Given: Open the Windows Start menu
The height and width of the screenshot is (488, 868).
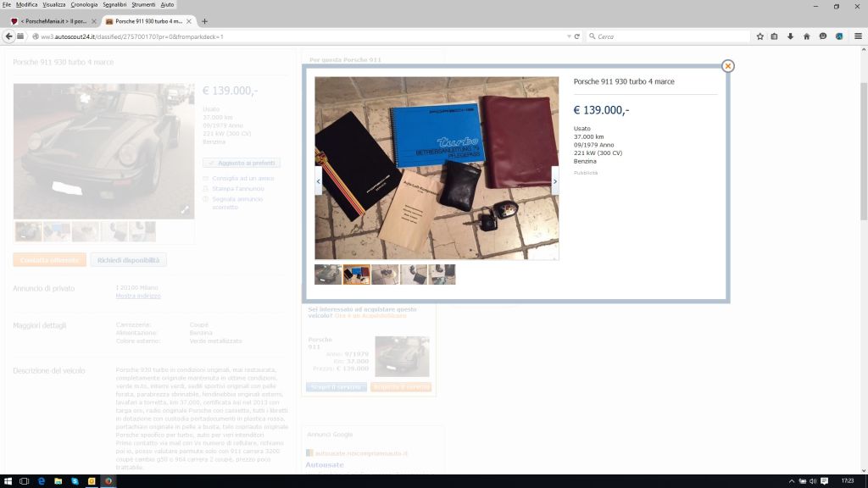Looking at the screenshot, I should coord(8,481).
